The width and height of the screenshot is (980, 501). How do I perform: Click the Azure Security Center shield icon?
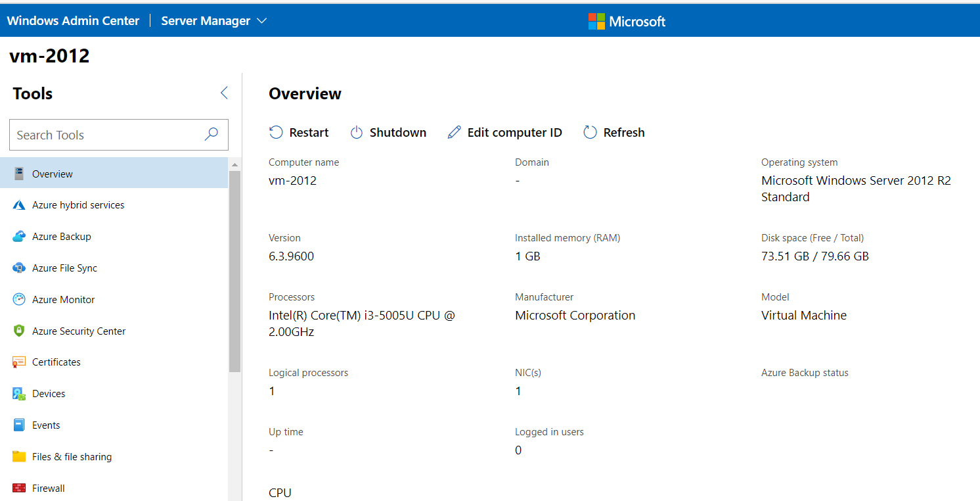click(19, 331)
